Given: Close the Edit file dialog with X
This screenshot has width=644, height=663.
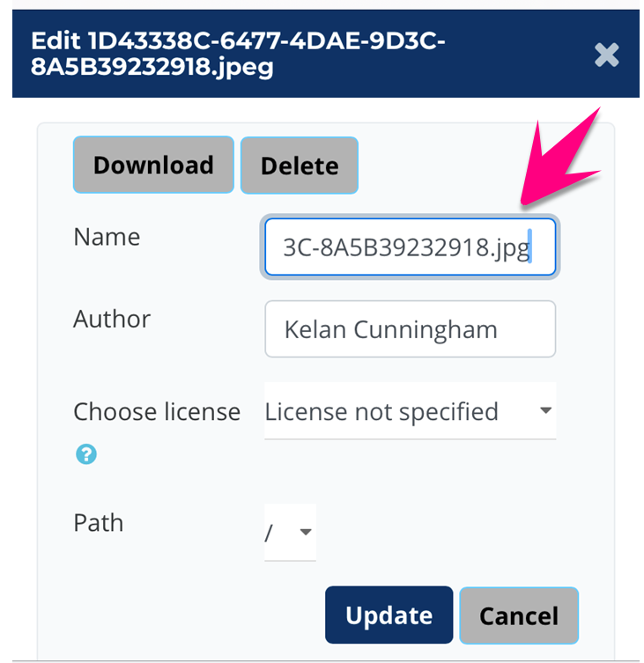Looking at the screenshot, I should 606,55.
